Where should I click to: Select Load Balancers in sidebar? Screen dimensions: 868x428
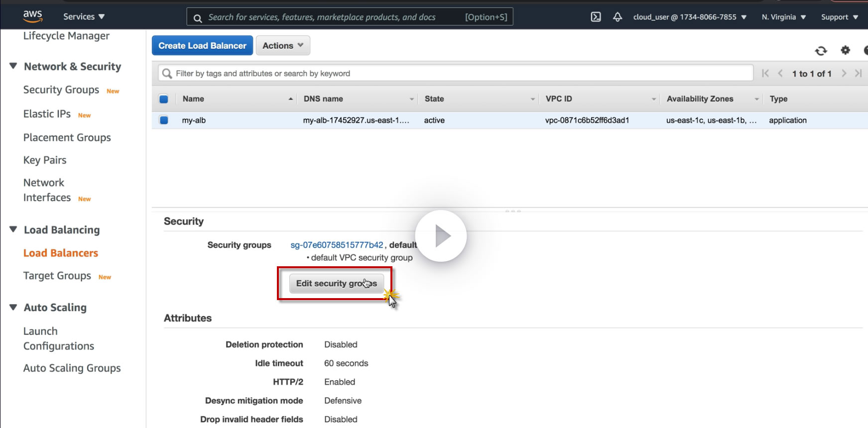coord(61,253)
